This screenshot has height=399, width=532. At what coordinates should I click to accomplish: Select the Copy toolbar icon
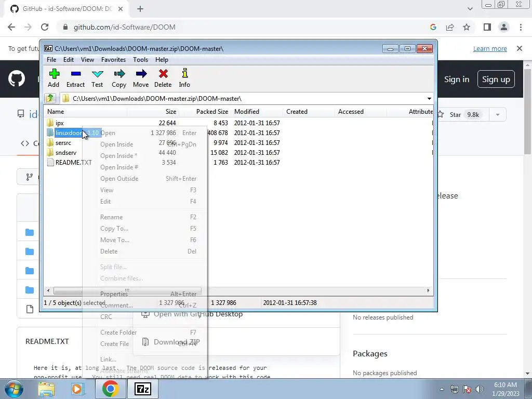tap(119, 78)
